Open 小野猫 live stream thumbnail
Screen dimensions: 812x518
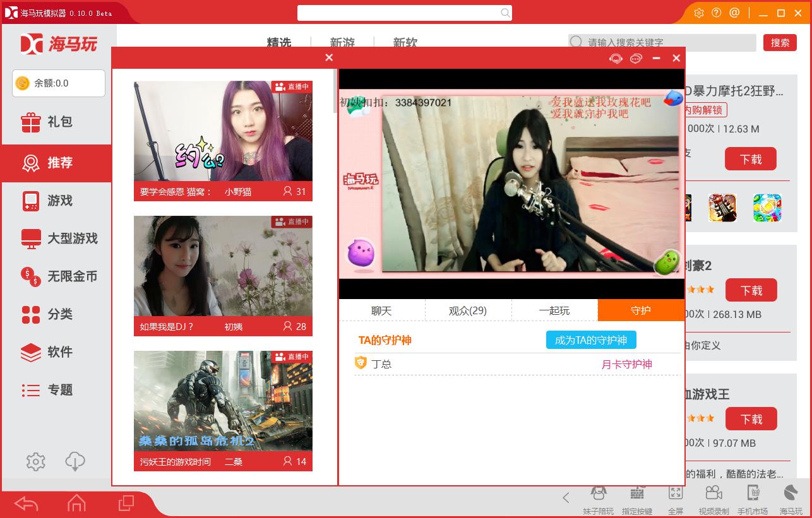click(223, 131)
